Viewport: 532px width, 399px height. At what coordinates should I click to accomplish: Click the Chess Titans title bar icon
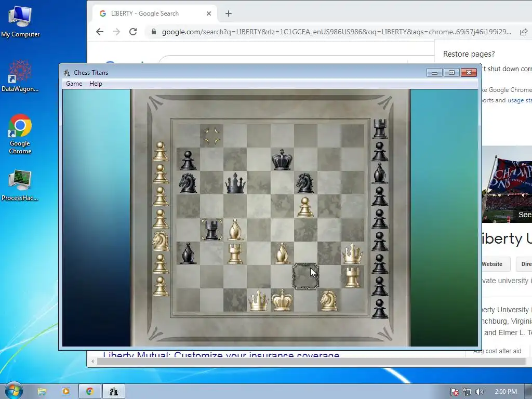[67, 73]
